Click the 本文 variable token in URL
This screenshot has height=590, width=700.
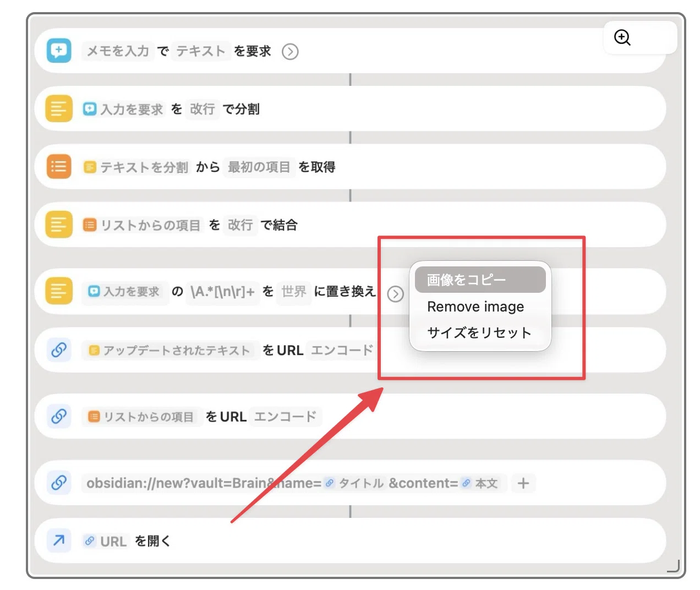pyautogui.click(x=480, y=483)
